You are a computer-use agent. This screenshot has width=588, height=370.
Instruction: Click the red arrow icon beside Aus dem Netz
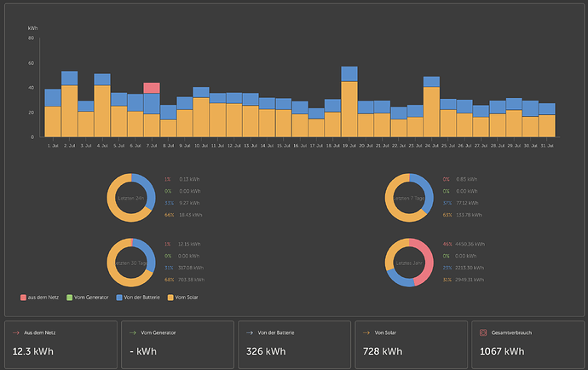15,332
